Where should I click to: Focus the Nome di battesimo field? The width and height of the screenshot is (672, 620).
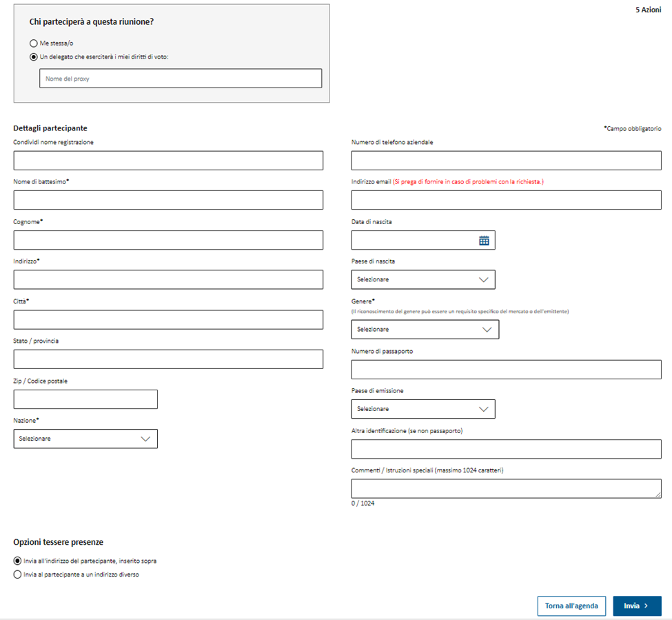(168, 200)
